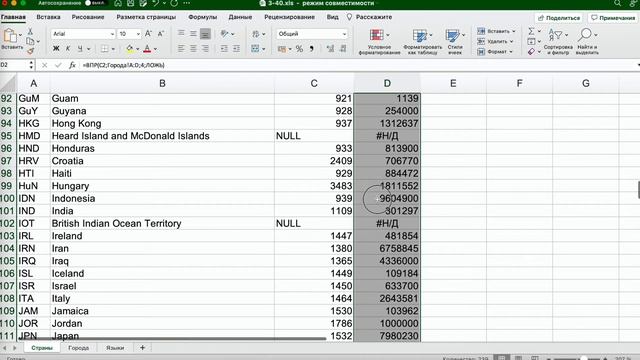Apply comma thousands separator style
The width and height of the screenshot is (640, 360).
click(x=311, y=49)
